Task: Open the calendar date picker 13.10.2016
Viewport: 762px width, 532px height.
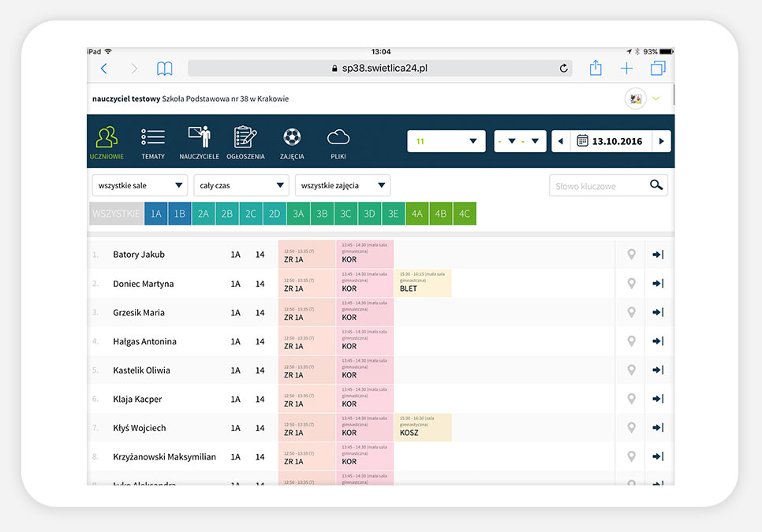Action: [611, 141]
